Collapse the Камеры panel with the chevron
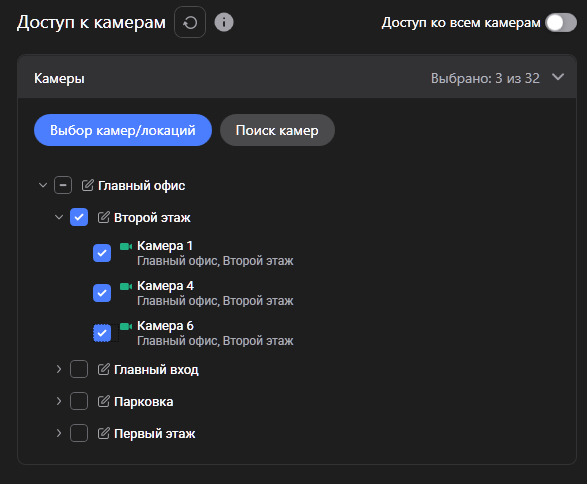Screen dimensions: 587x484 click(558, 77)
